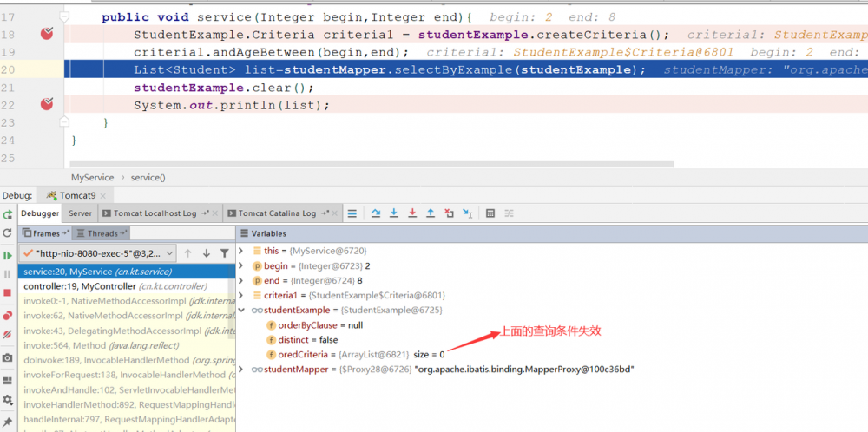Click the Restore Layout icon
Viewport: 868px width, 432px height.
[x=7, y=381]
